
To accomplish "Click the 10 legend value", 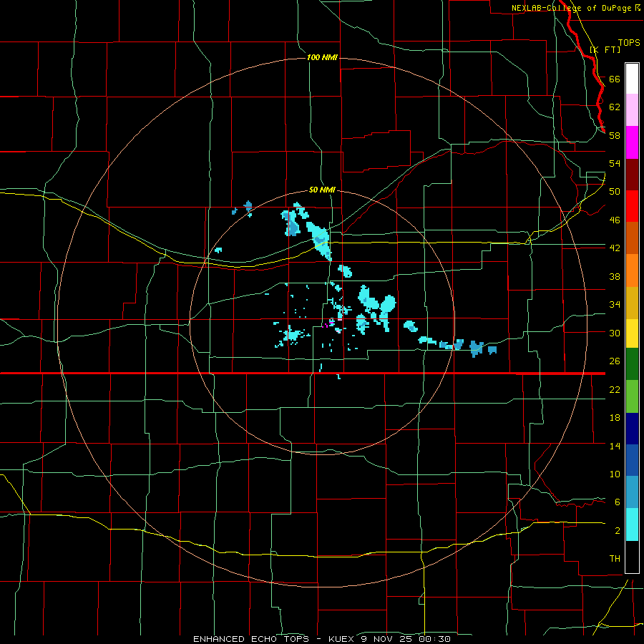I will point(615,474).
